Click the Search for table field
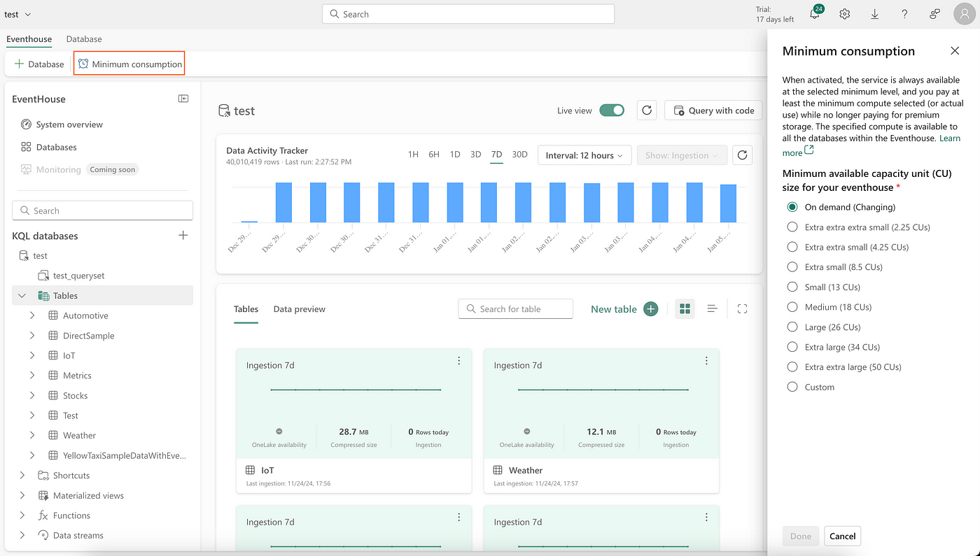The height and width of the screenshot is (556, 980). pyautogui.click(x=515, y=309)
